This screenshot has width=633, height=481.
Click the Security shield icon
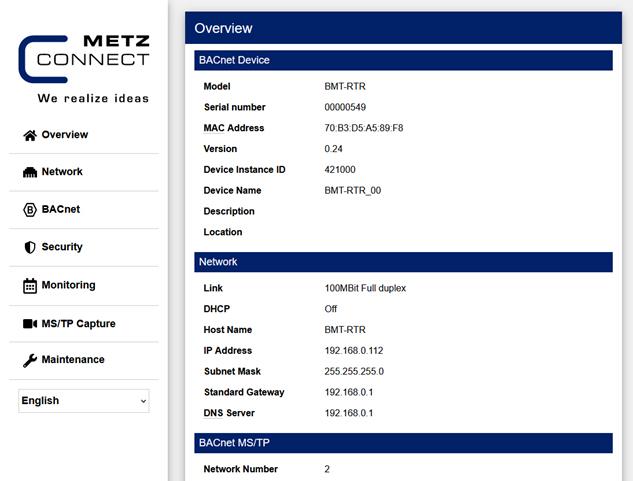pos(30,247)
